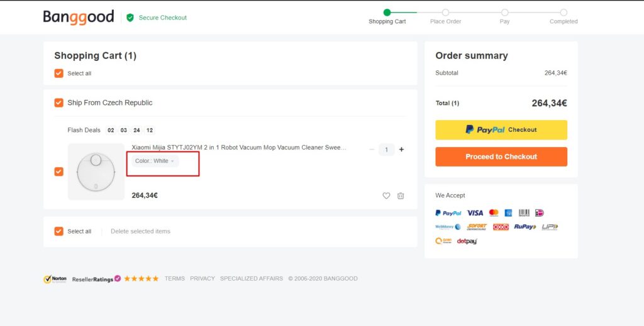
Task: Click the PayPal payment logo under We Accept
Action: (x=448, y=213)
